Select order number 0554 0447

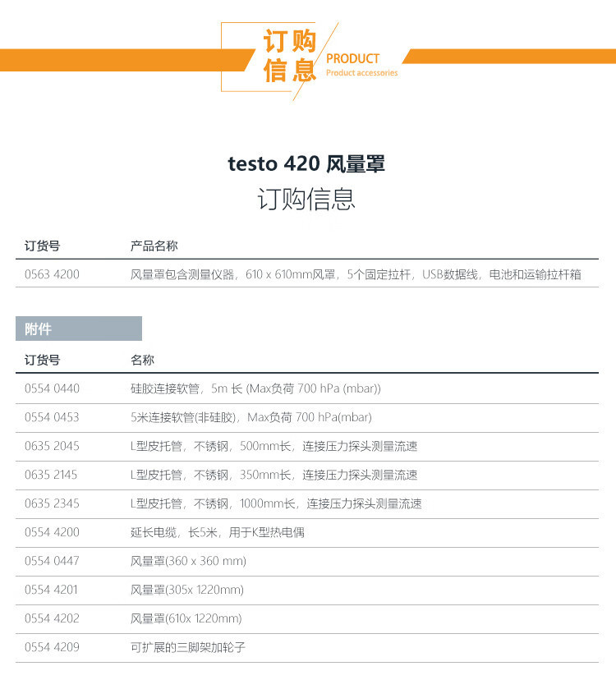[x=52, y=561]
